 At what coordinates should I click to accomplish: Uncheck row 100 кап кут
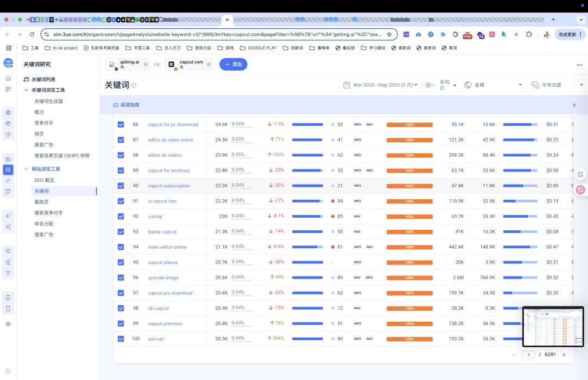121,339
